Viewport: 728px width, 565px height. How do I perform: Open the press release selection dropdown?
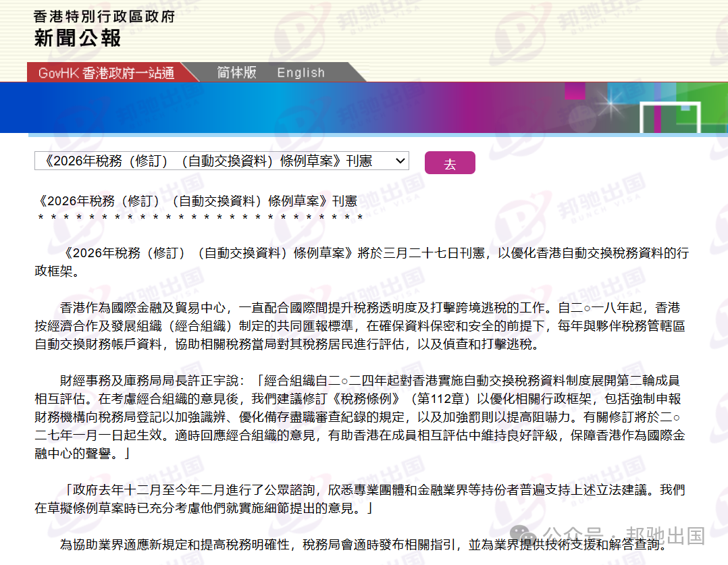coord(222,161)
